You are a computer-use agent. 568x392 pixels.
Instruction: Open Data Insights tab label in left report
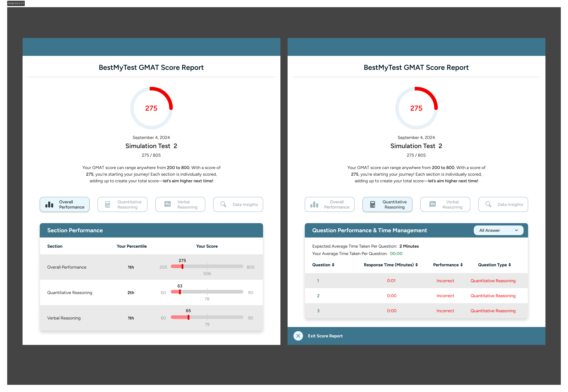pos(245,205)
